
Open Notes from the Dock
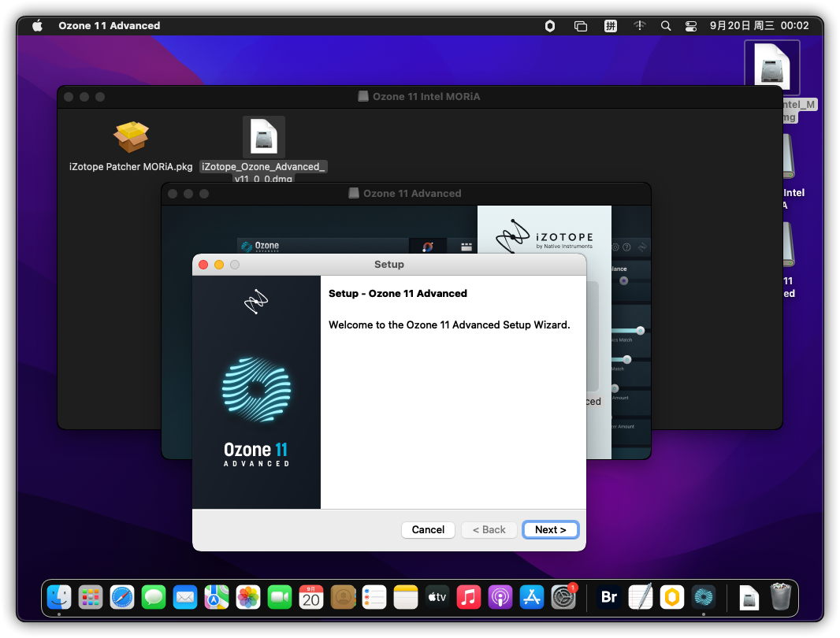[x=406, y=597]
